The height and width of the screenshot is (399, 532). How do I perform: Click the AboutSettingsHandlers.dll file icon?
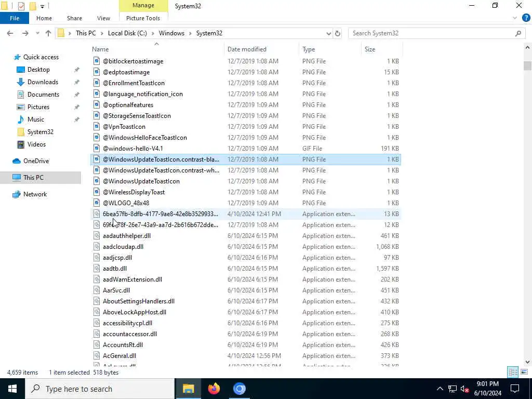click(97, 301)
